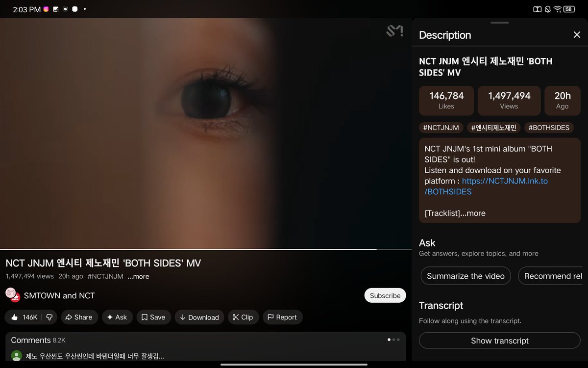Tap the 2:03 PM clock
The height and width of the screenshot is (368, 588).
point(26,9)
